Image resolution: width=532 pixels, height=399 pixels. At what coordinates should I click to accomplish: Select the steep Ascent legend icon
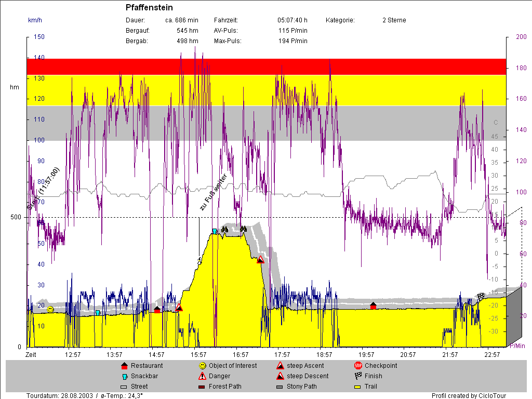pos(280,366)
